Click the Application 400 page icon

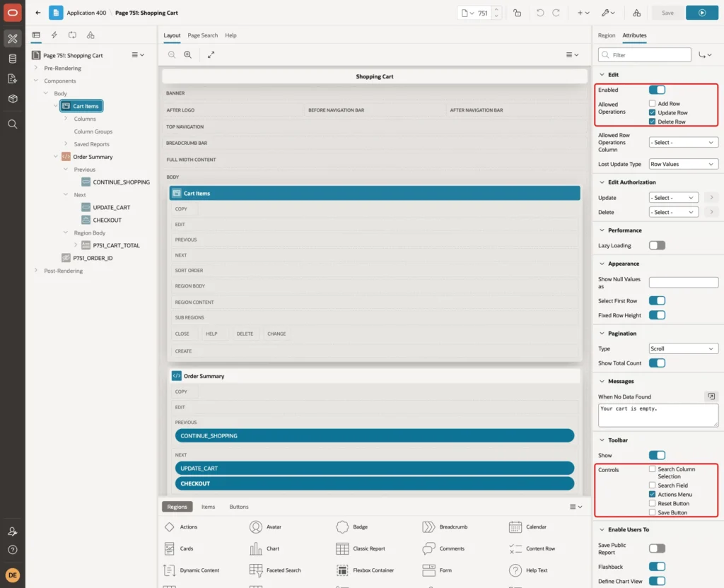pyautogui.click(x=56, y=13)
